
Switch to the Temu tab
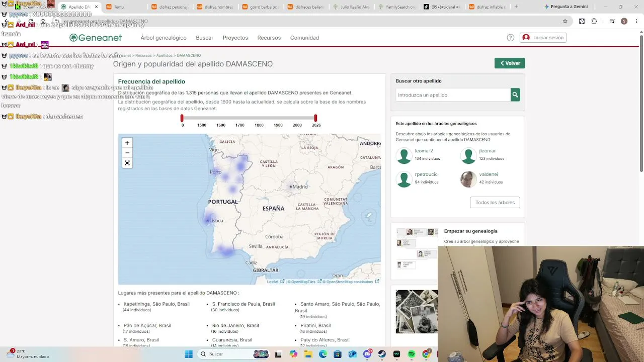pyautogui.click(x=126, y=7)
